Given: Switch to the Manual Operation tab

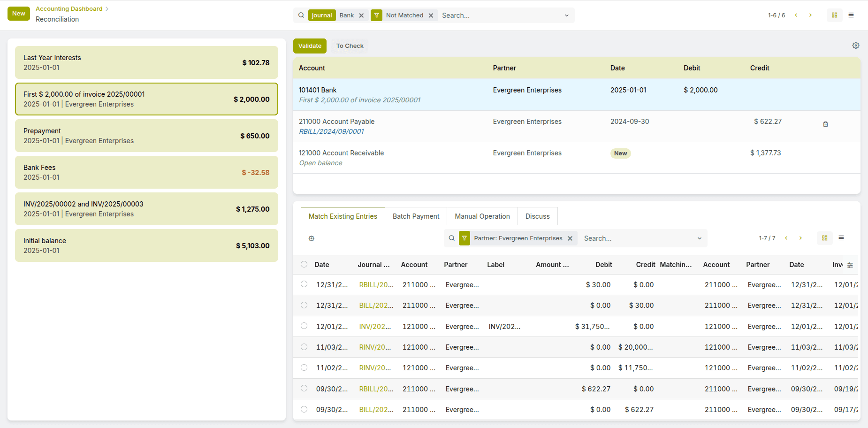Looking at the screenshot, I should click(x=482, y=216).
